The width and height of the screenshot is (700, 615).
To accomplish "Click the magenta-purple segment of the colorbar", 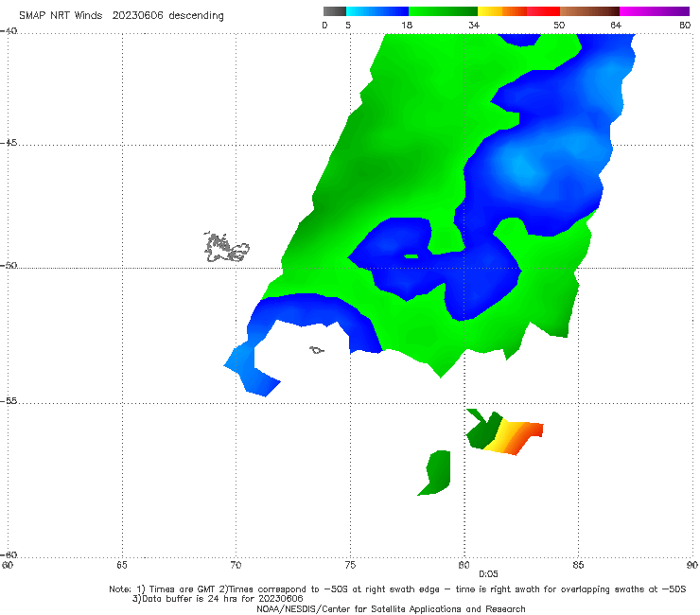I will 655,11.
